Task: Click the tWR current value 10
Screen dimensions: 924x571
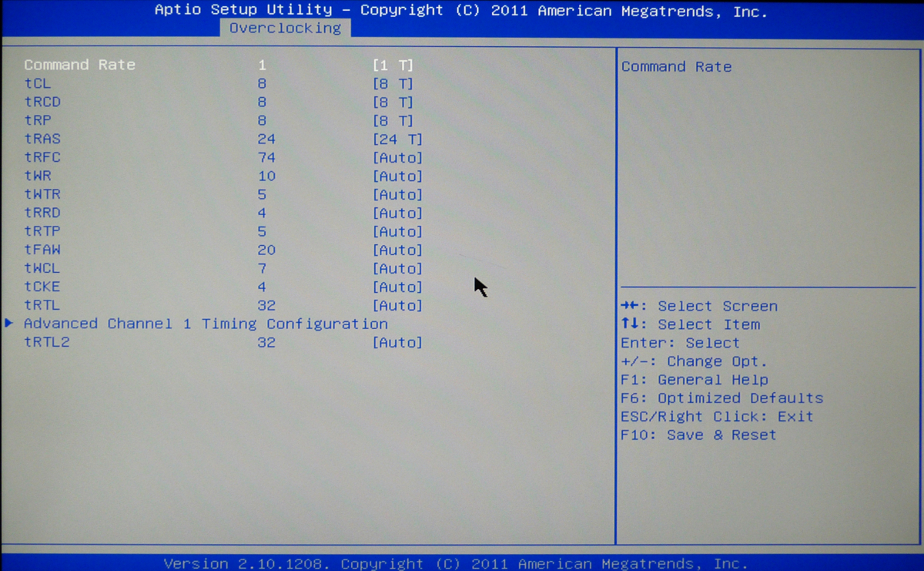Action: click(x=266, y=176)
